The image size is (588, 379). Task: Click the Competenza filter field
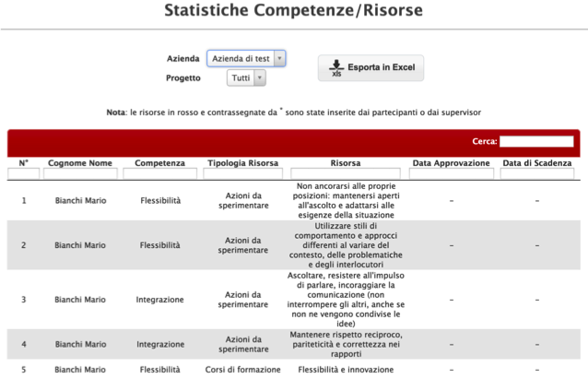point(159,173)
